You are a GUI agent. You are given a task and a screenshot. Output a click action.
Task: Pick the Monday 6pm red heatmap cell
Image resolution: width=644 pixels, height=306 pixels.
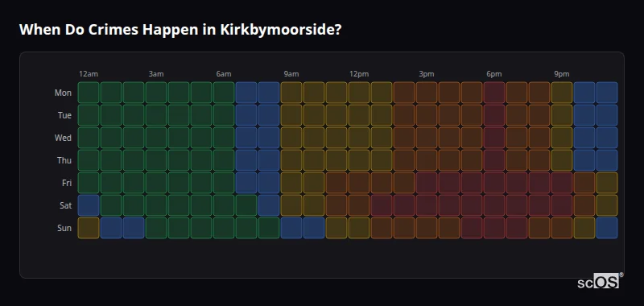pos(494,93)
